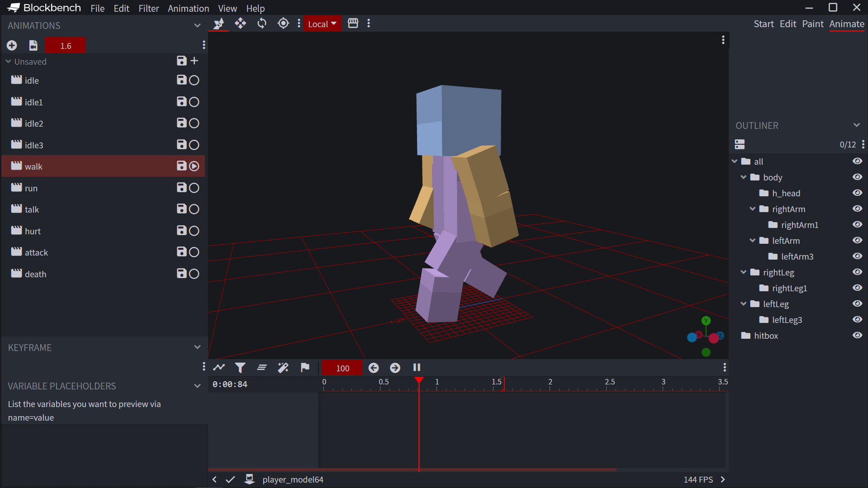Image resolution: width=868 pixels, height=488 pixels.
Task: Collapse the Outliner panel
Action: pos(856,125)
